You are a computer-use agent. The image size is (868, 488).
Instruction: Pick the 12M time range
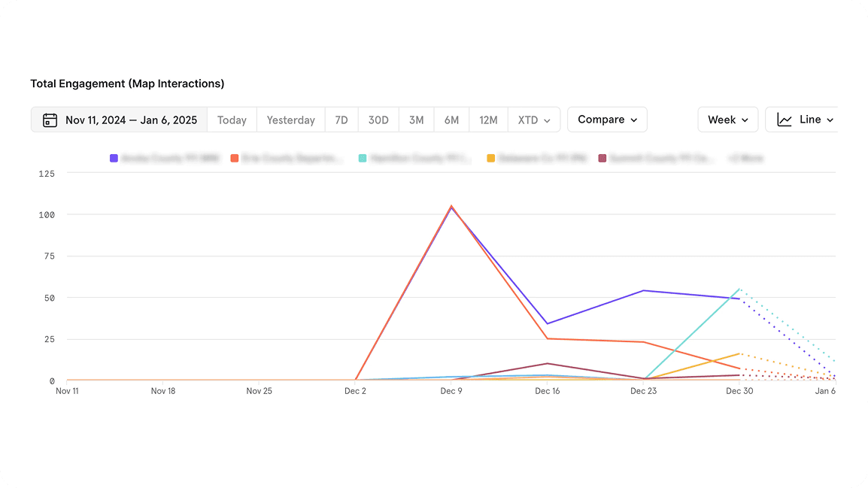[x=488, y=120]
